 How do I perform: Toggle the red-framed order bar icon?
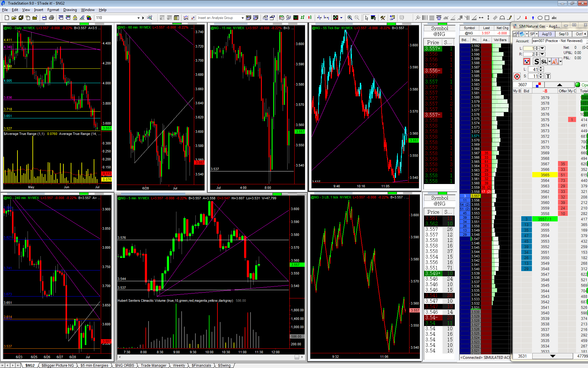pos(526,62)
